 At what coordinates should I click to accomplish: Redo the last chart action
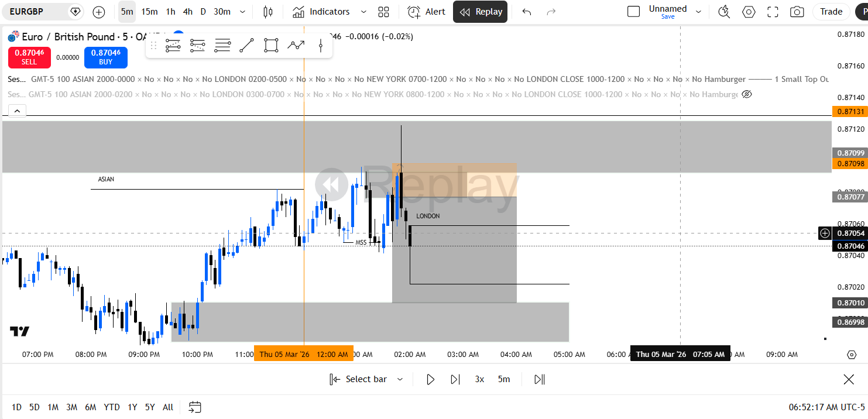click(551, 12)
